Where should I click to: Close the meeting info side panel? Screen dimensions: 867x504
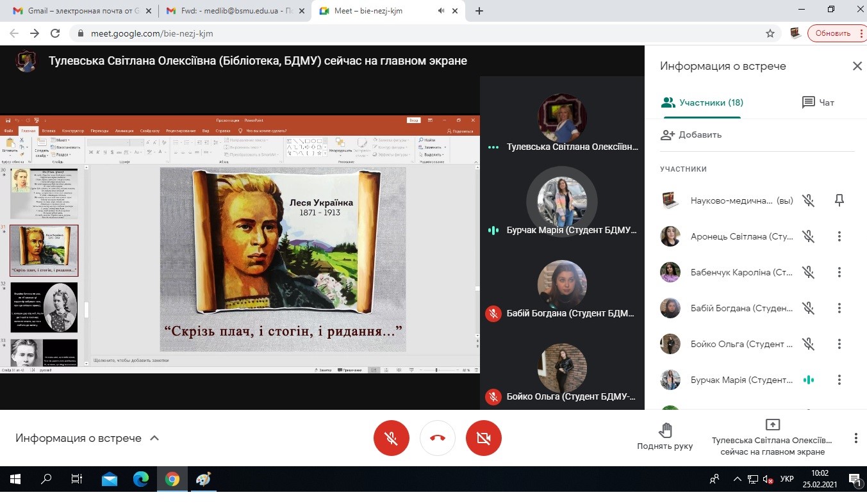pos(857,66)
